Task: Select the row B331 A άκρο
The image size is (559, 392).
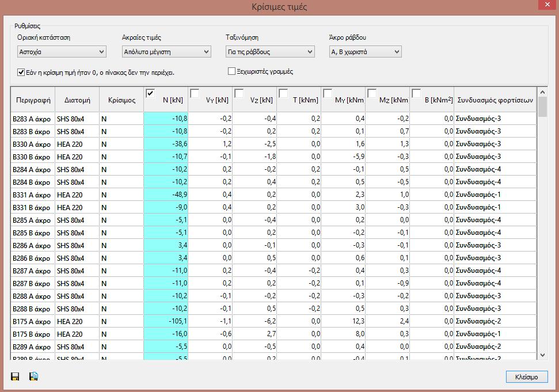Action: pos(273,195)
